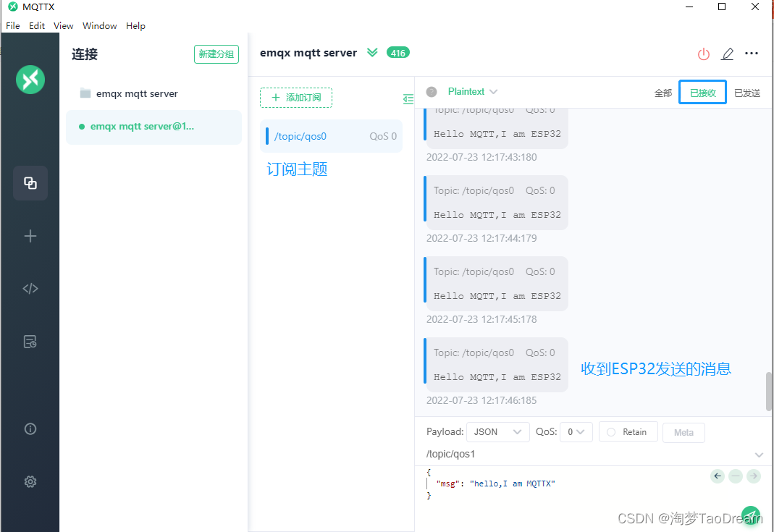The width and height of the screenshot is (774, 532).
Task: Click the 新建分组 new group button
Action: point(216,54)
